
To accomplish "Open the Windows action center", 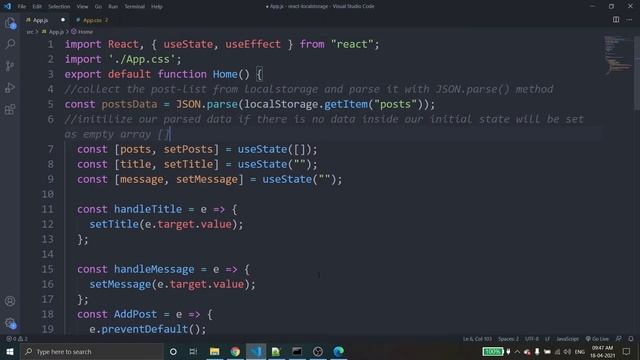I will click(627, 351).
